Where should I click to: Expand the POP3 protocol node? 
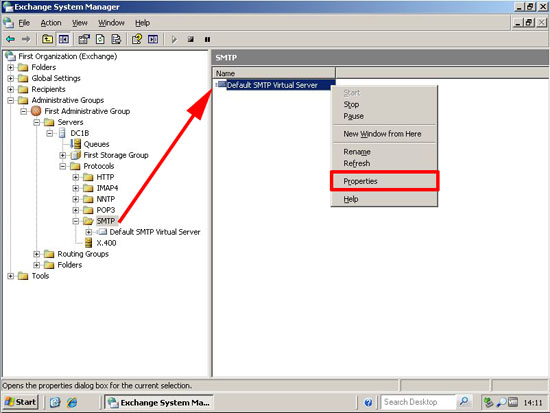coord(76,210)
